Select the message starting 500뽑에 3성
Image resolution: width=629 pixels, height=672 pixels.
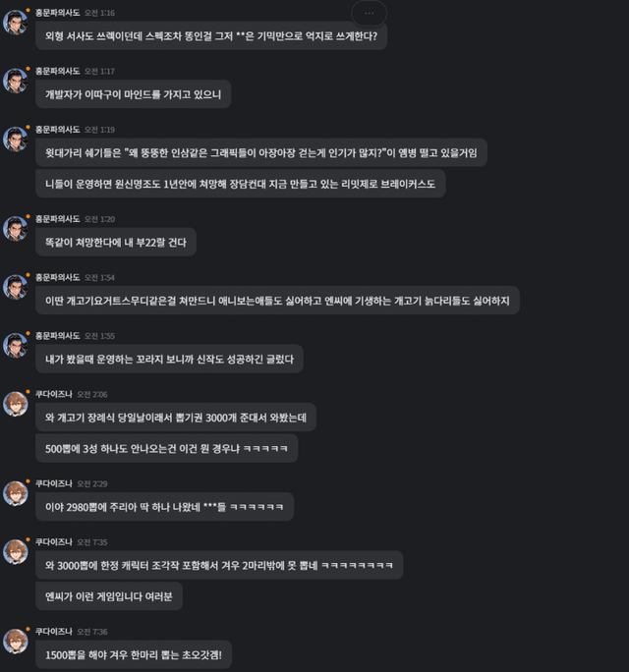pyautogui.click(x=167, y=448)
